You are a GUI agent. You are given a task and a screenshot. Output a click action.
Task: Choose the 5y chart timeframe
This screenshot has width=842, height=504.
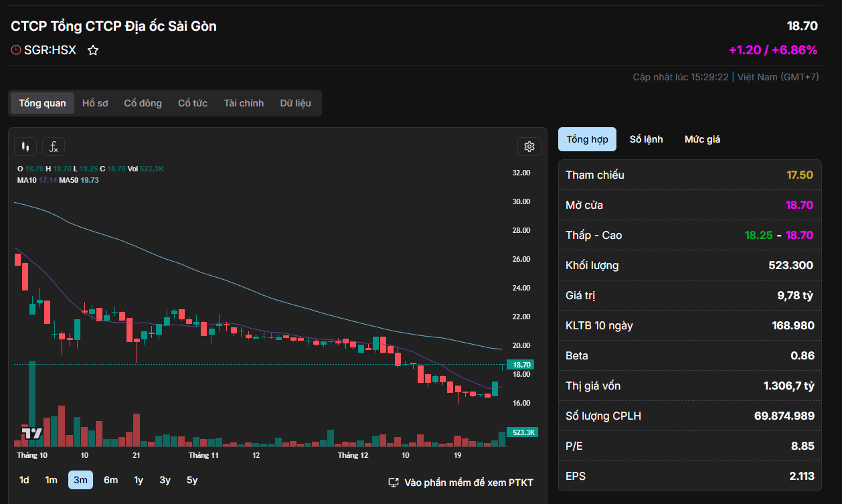coord(192,480)
